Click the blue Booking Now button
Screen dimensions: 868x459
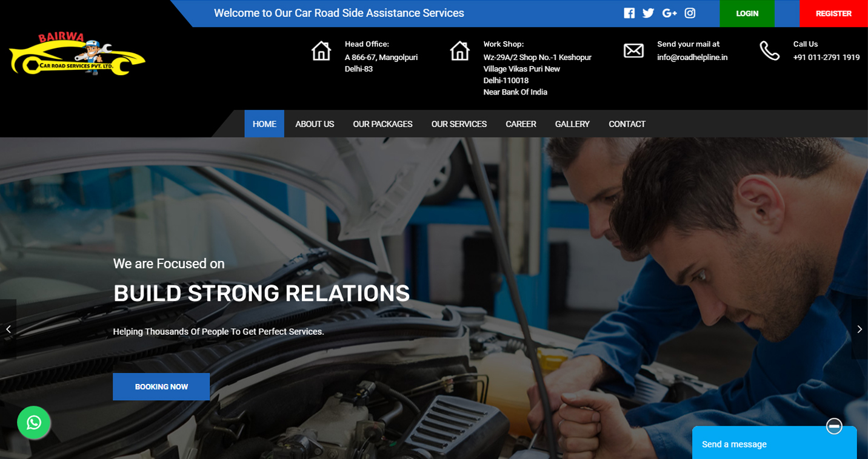[x=161, y=386]
